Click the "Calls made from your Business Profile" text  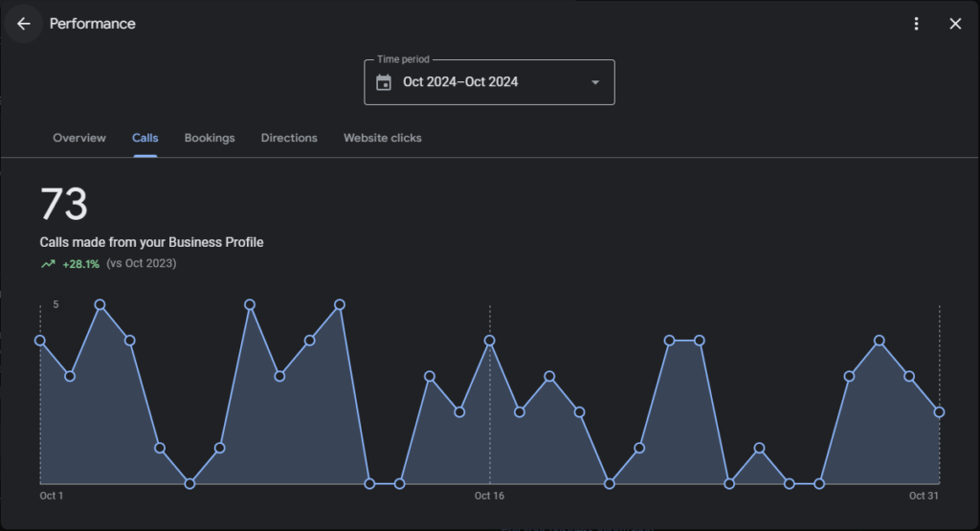(151, 242)
